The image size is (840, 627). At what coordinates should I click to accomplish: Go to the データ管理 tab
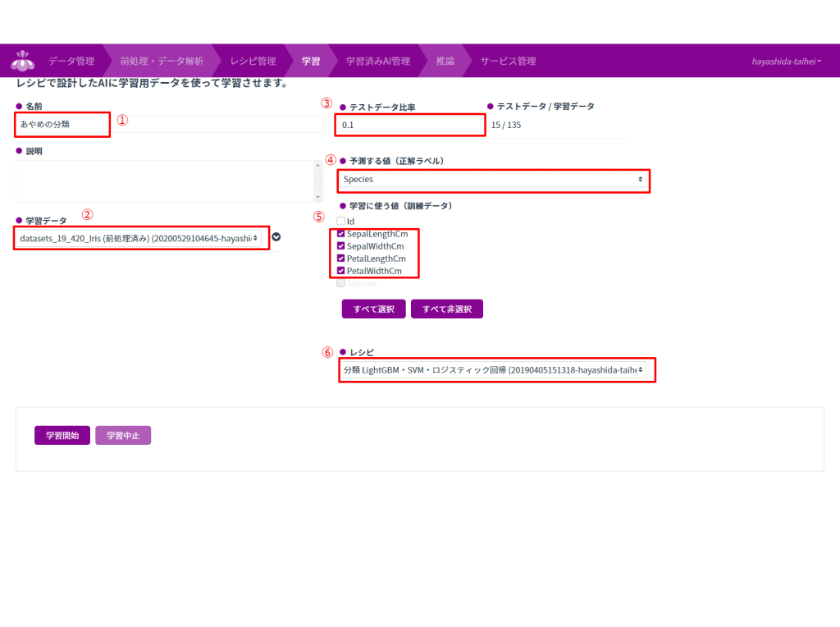pyautogui.click(x=71, y=62)
